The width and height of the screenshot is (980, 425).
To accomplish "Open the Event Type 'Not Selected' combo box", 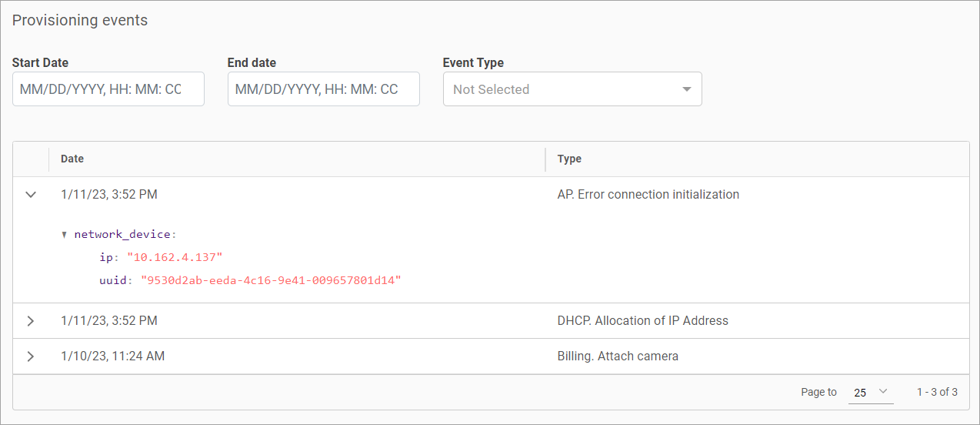I will [x=562, y=89].
